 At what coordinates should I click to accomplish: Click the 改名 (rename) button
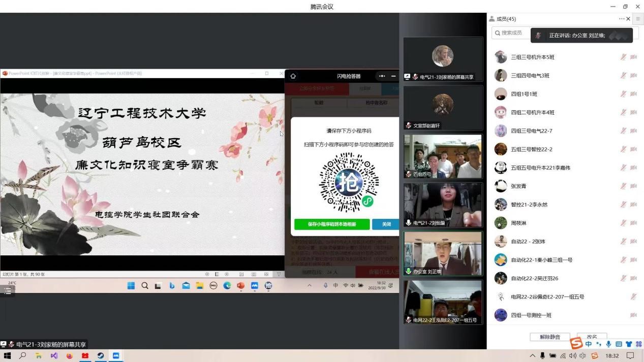tap(592, 337)
